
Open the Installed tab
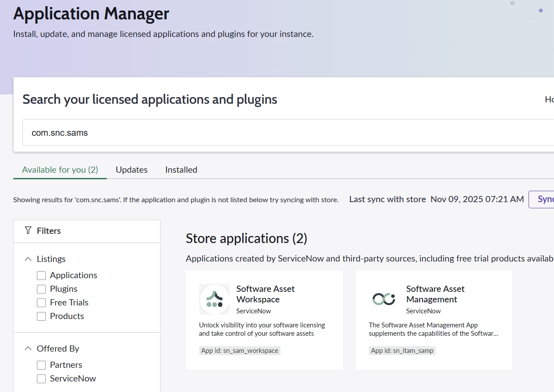pyautogui.click(x=181, y=170)
